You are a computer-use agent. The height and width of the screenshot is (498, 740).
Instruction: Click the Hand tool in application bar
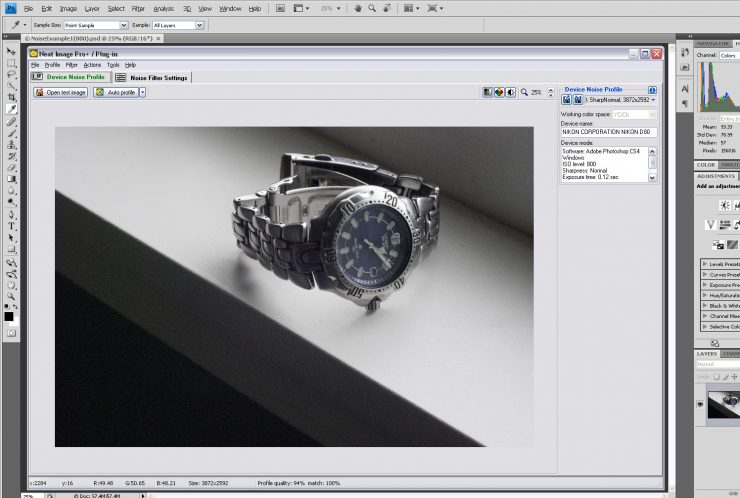pos(358,8)
